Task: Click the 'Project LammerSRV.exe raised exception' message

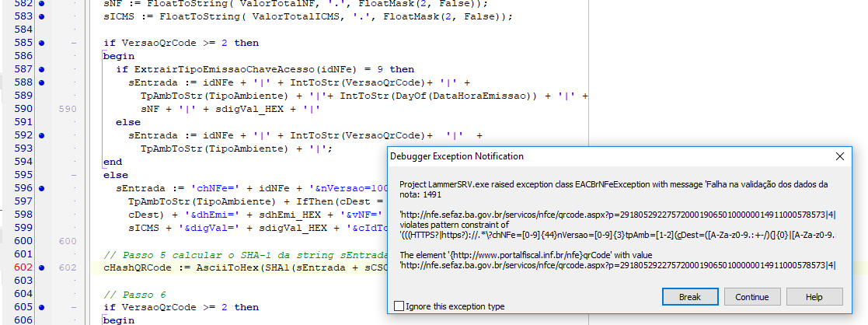Action: 613,190
